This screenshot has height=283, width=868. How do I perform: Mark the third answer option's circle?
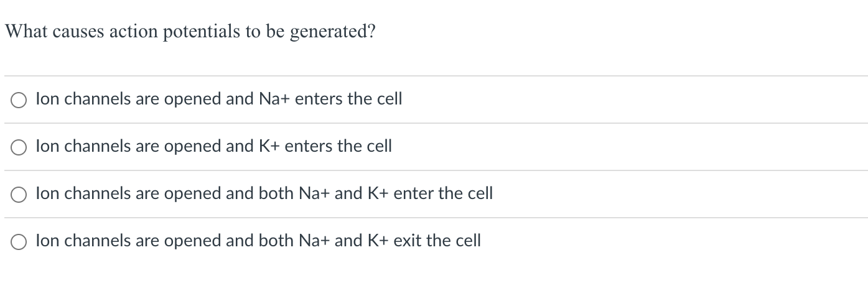(18, 195)
